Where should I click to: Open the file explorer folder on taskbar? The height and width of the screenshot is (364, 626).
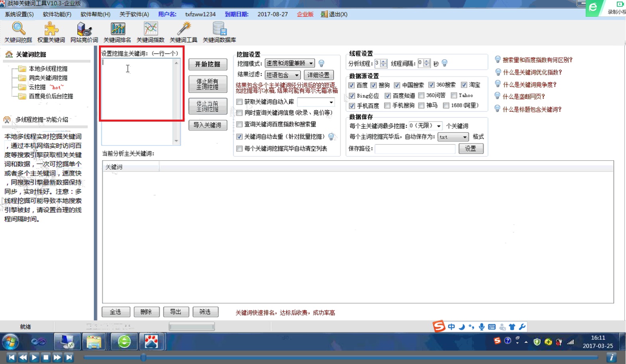pyautogui.click(x=94, y=342)
